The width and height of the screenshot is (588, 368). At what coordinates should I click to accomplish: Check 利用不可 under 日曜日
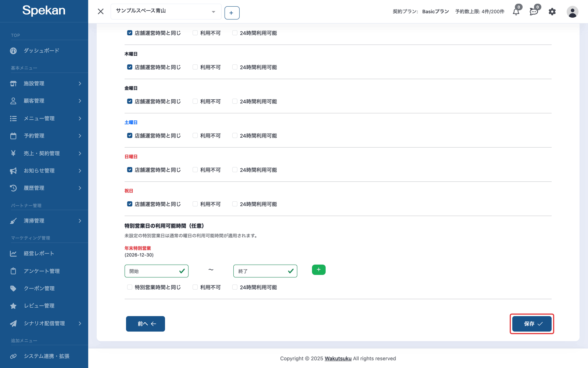195,170
